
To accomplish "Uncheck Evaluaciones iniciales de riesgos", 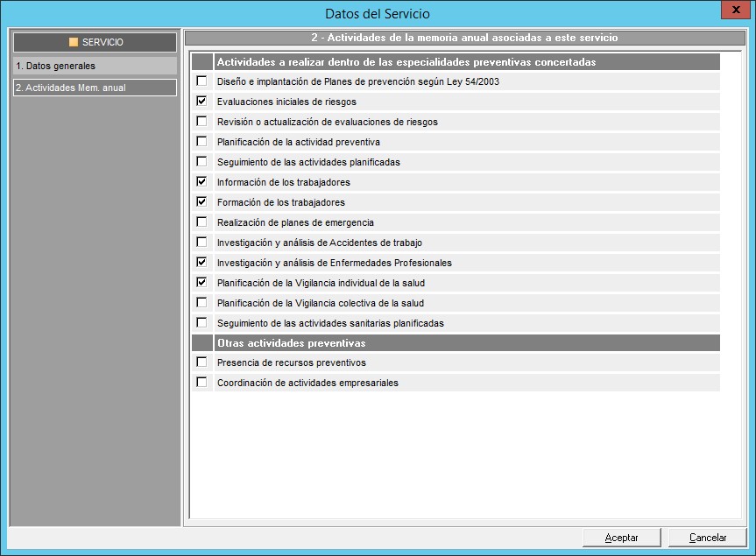I will (x=202, y=102).
